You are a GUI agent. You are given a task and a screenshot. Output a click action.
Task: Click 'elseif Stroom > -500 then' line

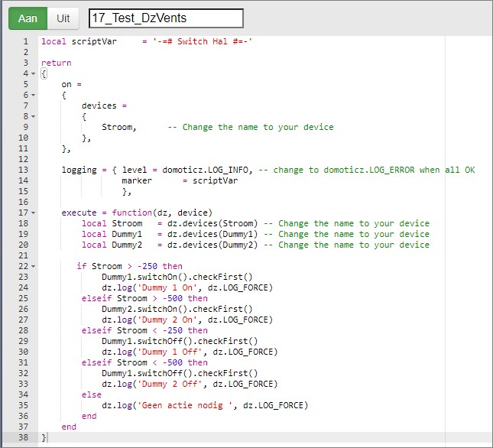coord(144,298)
